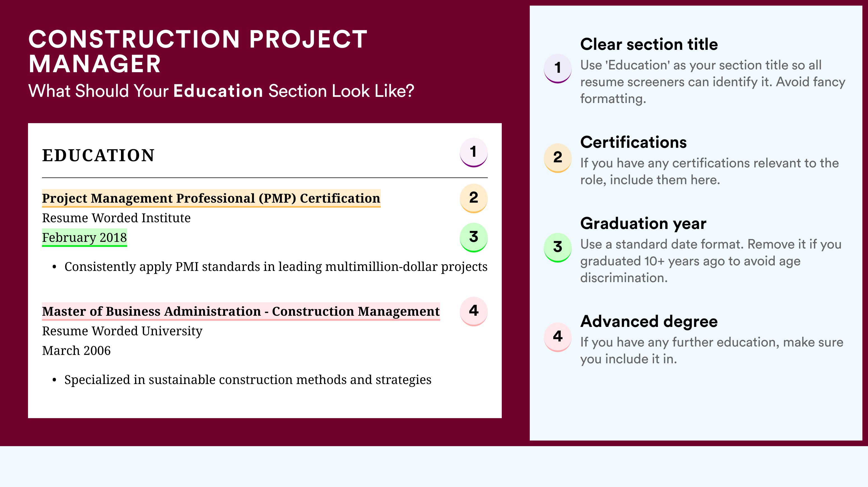Click Resume Worded Institute text
Screen dimensions: 868x487
tap(116, 218)
